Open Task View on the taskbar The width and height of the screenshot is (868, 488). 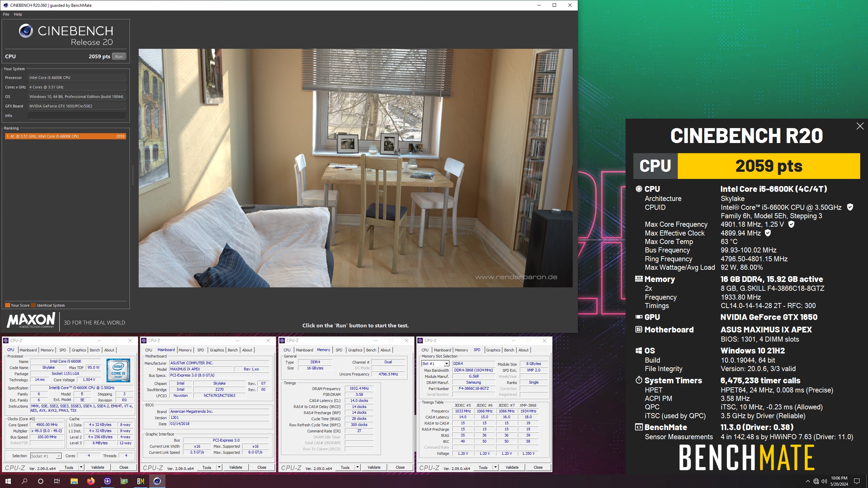pyautogui.click(x=57, y=481)
